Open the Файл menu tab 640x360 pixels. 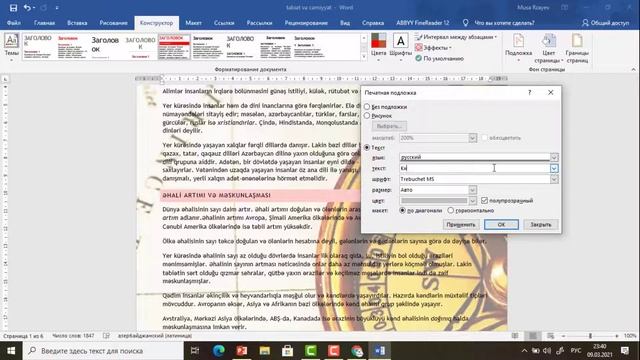coord(13,23)
